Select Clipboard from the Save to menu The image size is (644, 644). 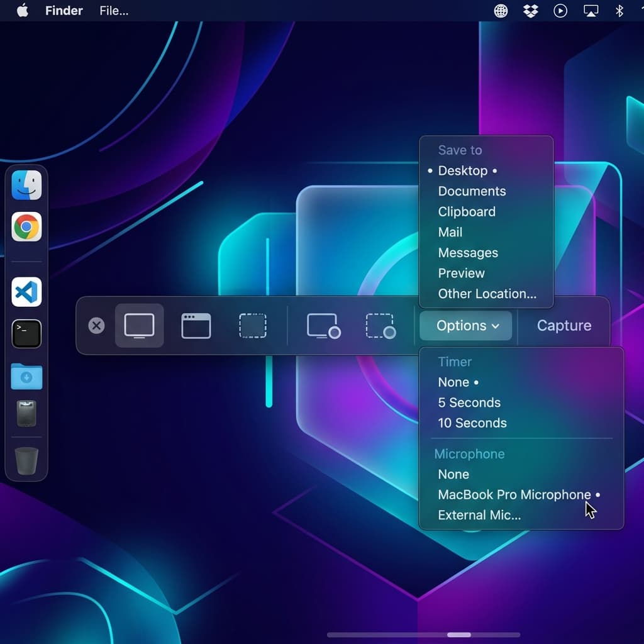pyautogui.click(x=467, y=212)
